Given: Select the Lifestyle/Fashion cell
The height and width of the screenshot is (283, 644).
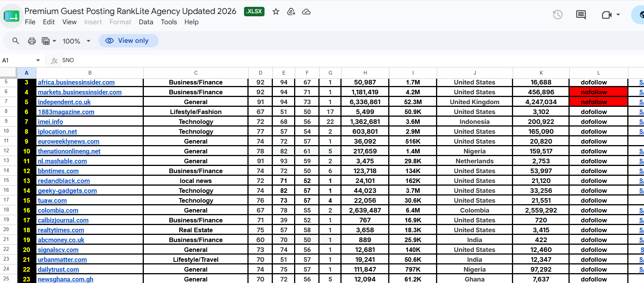Looking at the screenshot, I should 196,112.
